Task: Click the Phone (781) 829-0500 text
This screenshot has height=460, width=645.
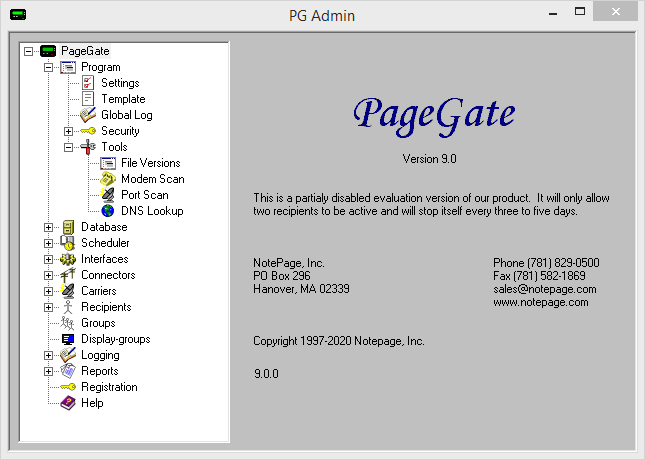Action: coord(546,263)
